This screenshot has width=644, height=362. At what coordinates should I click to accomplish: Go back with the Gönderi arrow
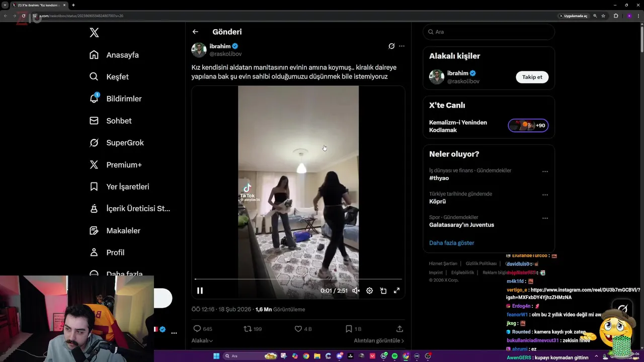coord(195,32)
